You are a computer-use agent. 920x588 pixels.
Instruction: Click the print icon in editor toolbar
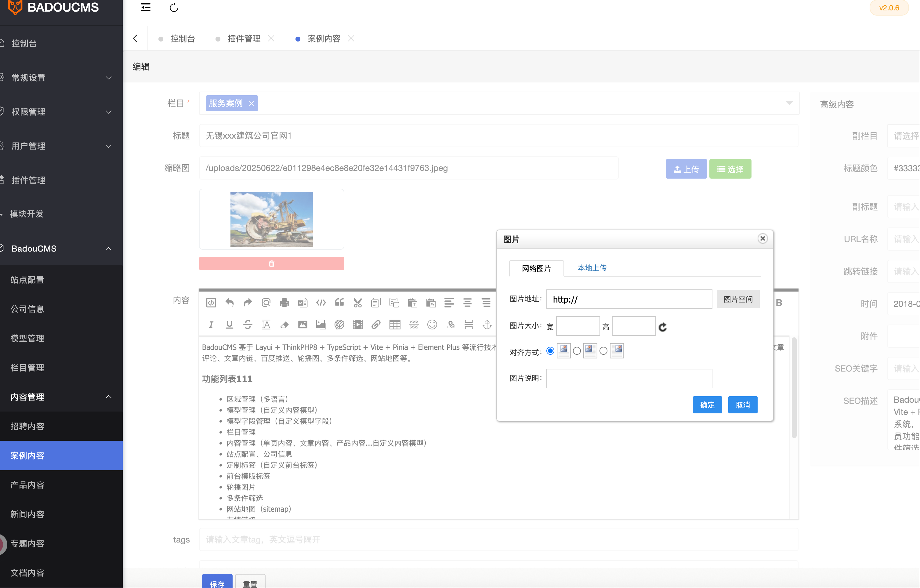tap(284, 303)
